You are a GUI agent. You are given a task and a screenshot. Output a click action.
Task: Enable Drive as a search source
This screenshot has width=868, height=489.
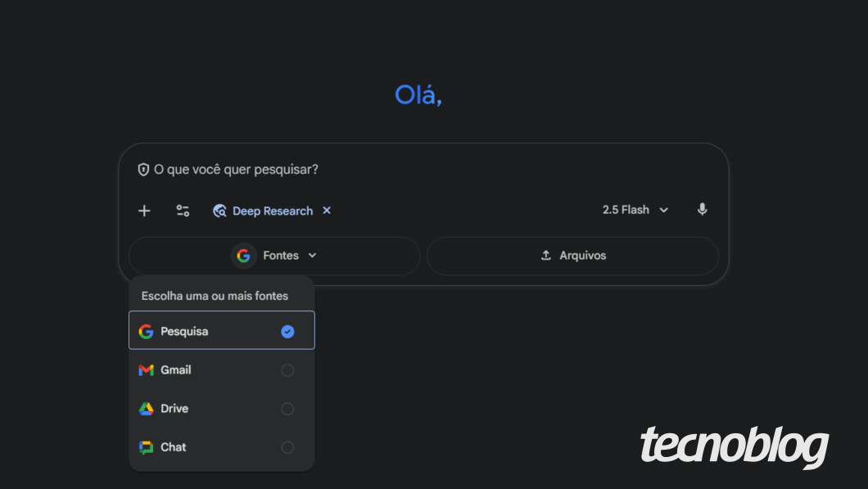coord(287,408)
